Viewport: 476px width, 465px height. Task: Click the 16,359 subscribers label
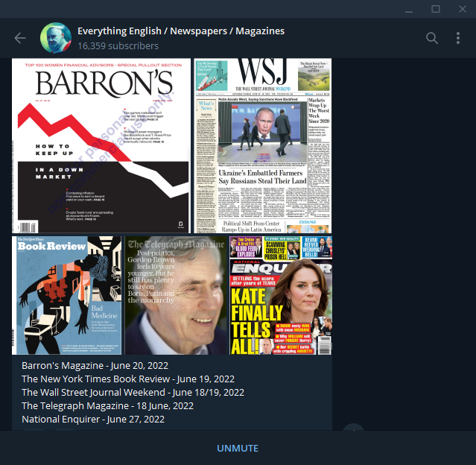118,46
